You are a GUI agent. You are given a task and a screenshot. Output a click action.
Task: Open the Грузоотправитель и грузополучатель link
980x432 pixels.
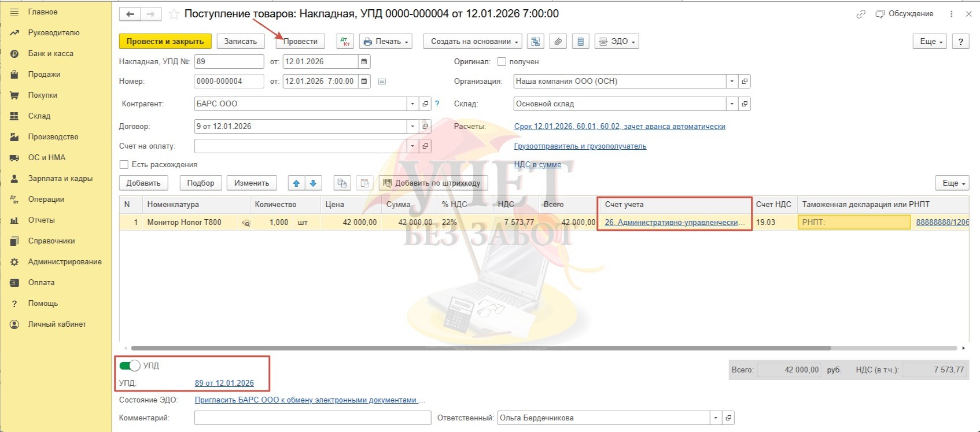[580, 146]
